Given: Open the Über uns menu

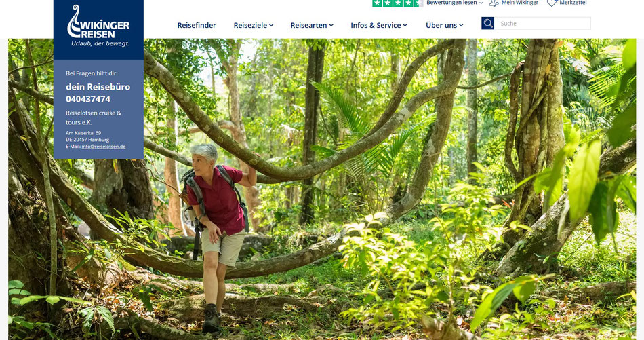Looking at the screenshot, I should (445, 26).
